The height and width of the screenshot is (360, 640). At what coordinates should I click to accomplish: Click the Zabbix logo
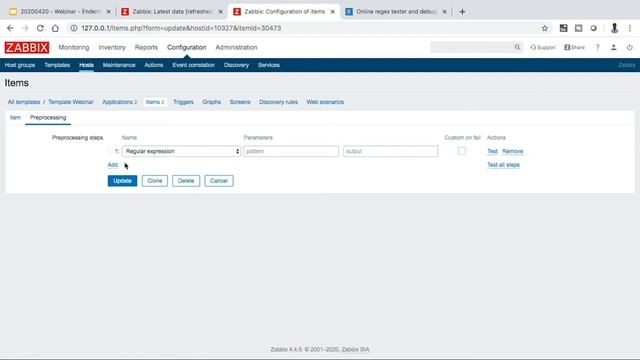(x=27, y=47)
